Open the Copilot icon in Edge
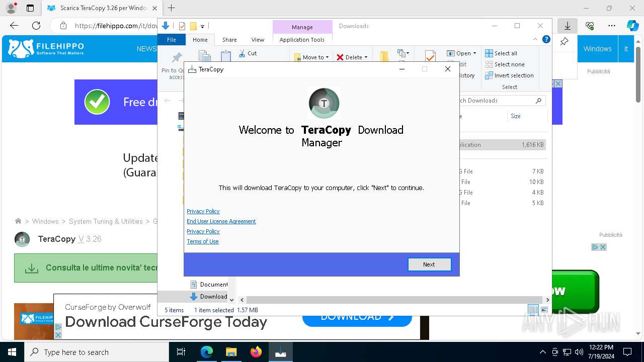This screenshot has width=644, height=362. (632, 26)
